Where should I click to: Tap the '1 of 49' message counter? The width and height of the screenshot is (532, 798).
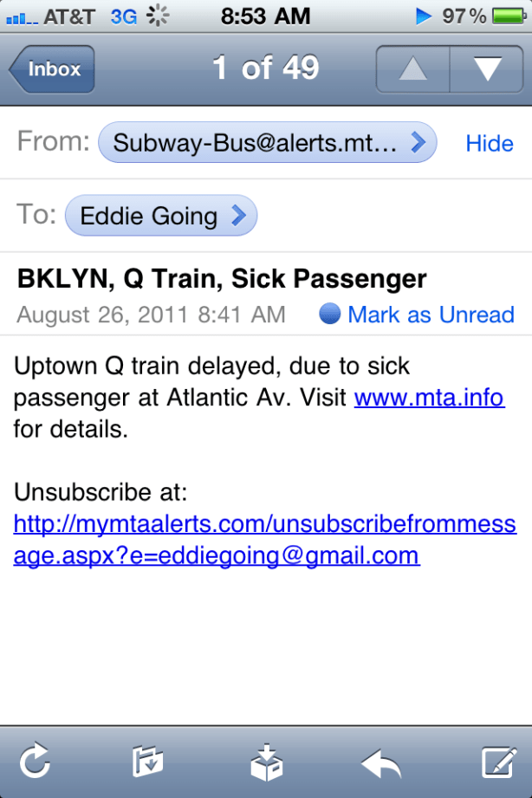266,68
